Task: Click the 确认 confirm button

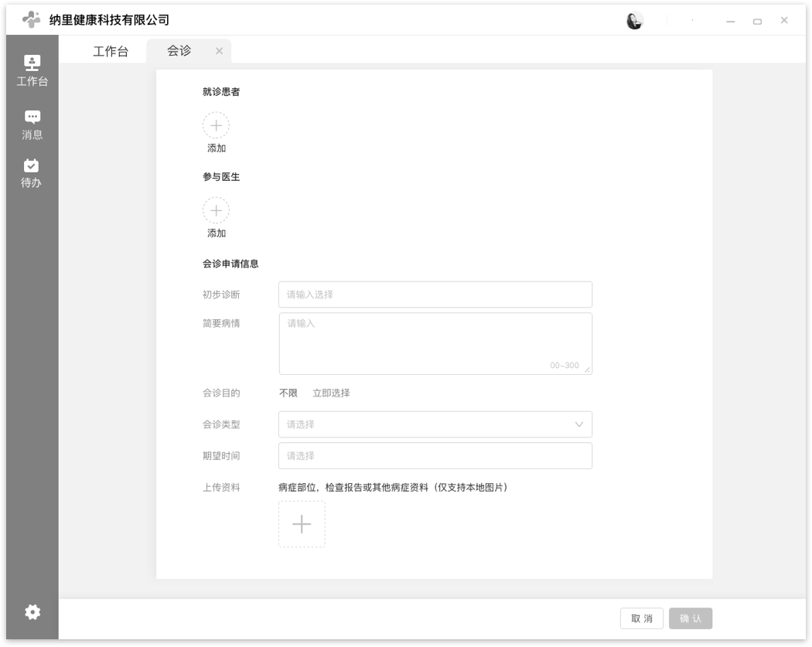Action: click(x=690, y=618)
